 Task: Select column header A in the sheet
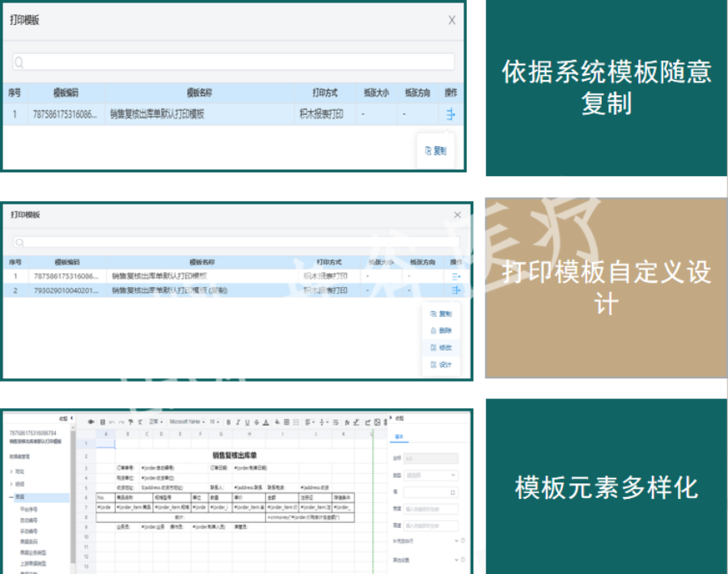(106, 434)
